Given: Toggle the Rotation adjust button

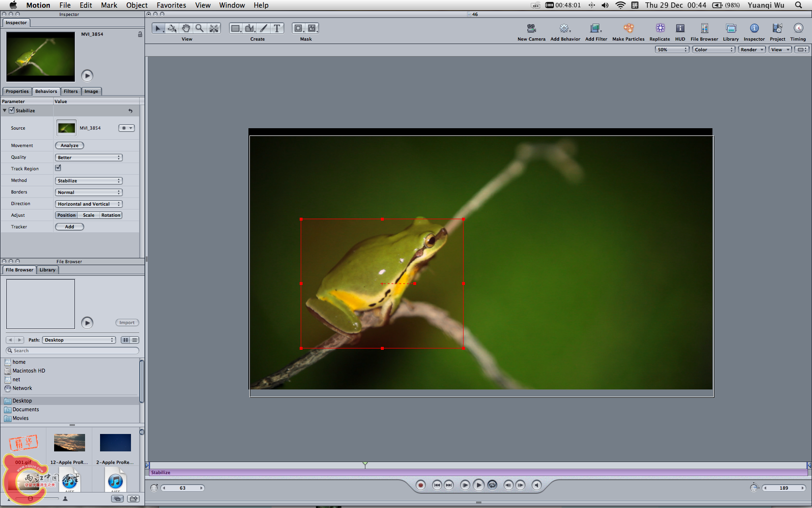Looking at the screenshot, I should [x=111, y=215].
